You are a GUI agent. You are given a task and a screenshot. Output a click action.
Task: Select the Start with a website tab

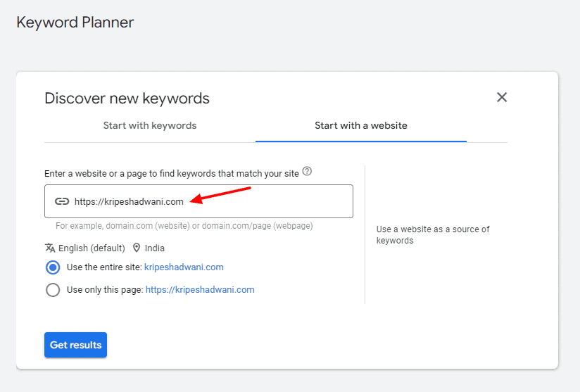click(x=361, y=126)
